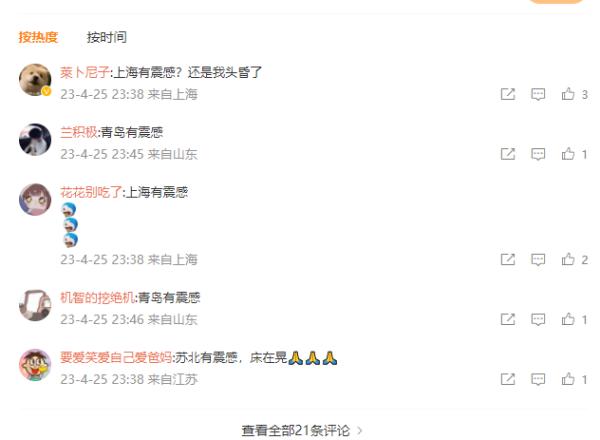Like the comment by 要爱笑爱自己爱爸妈

[x=568, y=379]
